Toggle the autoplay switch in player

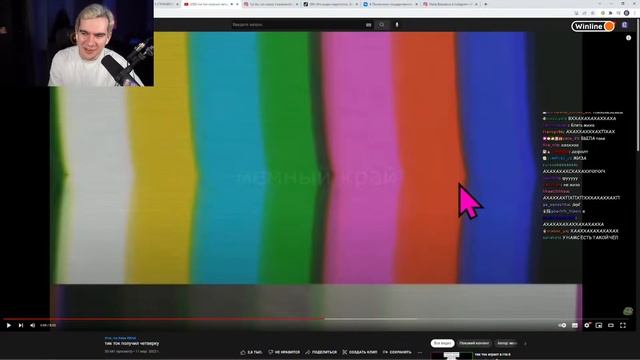tap(562, 325)
